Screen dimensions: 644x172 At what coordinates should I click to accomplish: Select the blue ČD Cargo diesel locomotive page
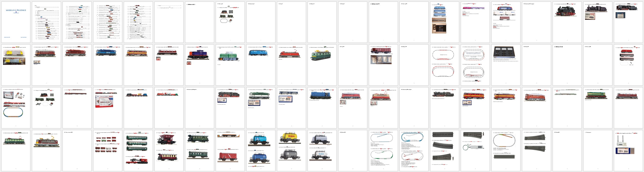click(x=108, y=65)
